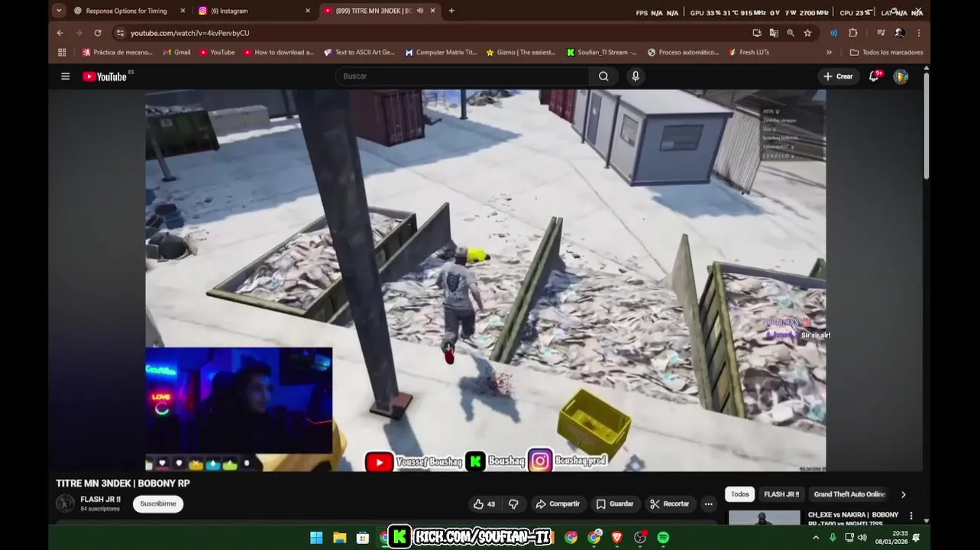Screen dimensions: 980x550
Task: Select the FLASH JR !! filter chip
Action: coord(781,494)
